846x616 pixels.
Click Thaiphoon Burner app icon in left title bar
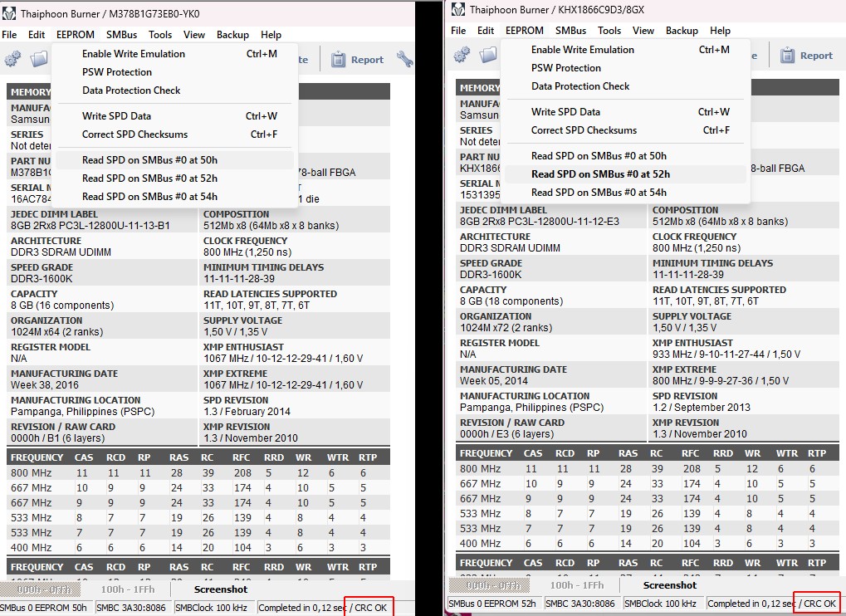pyautogui.click(x=8, y=13)
